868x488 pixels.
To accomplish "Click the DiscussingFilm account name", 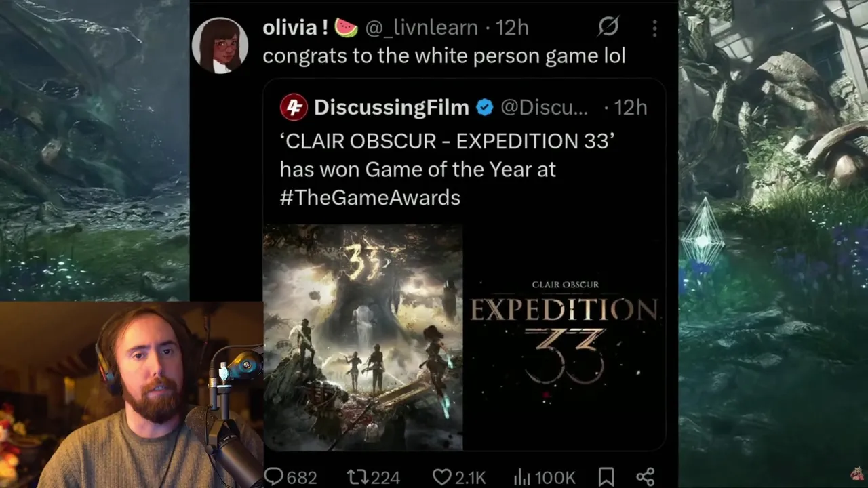I will click(x=391, y=107).
